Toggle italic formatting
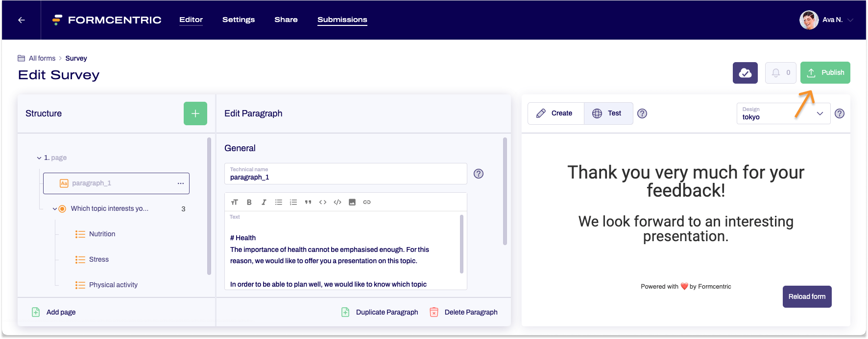Image resolution: width=868 pixels, height=339 pixels. (x=264, y=202)
